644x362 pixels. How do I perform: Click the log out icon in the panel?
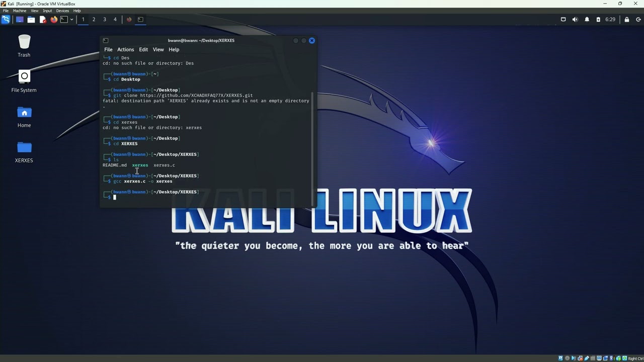638,20
